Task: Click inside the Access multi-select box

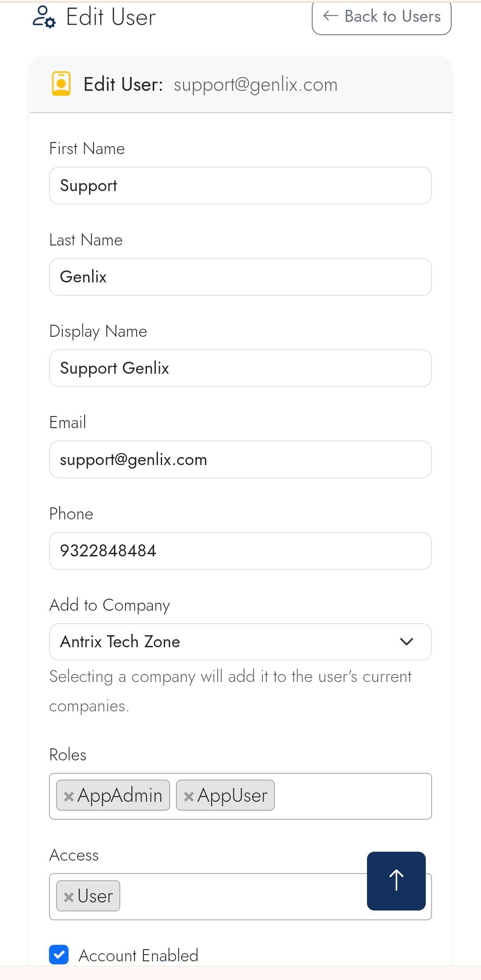Action: [x=240, y=897]
